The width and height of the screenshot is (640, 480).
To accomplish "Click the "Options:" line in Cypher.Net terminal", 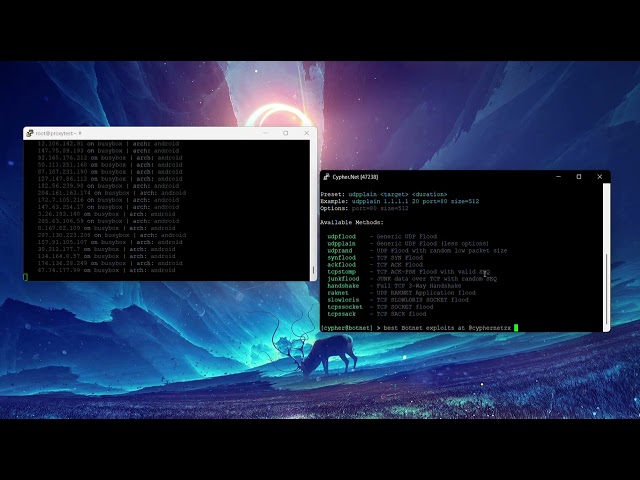I will (x=364, y=208).
